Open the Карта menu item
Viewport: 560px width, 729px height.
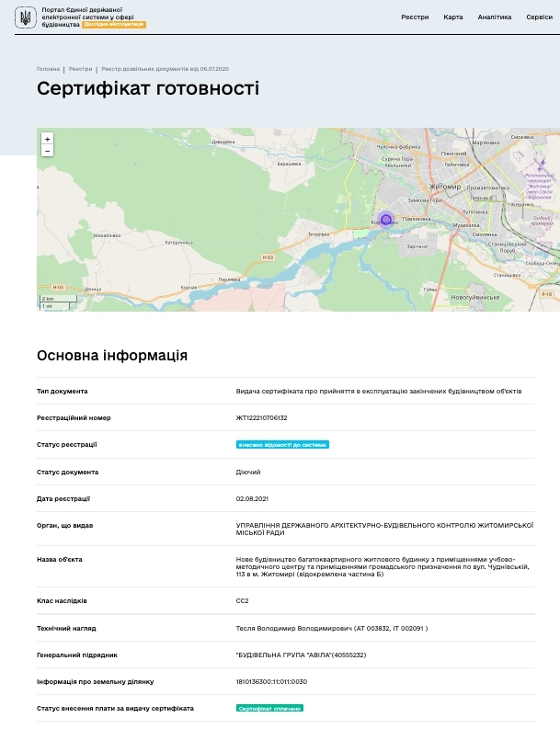pos(453,17)
